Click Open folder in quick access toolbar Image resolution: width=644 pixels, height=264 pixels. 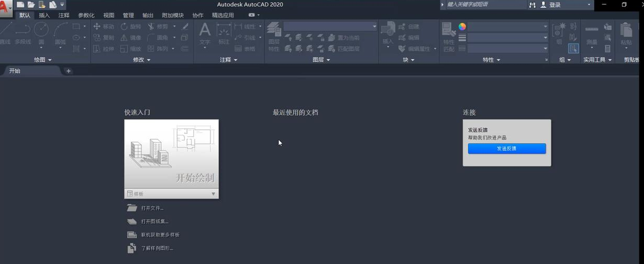[x=31, y=5]
